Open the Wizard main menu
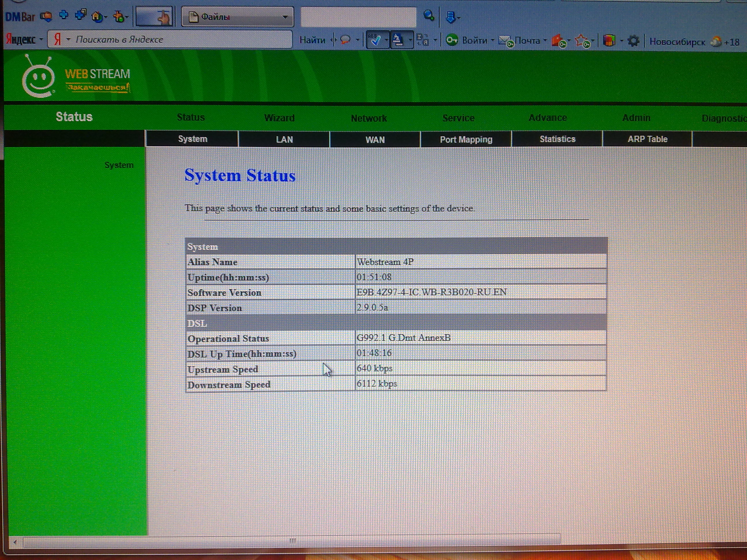Viewport: 747px width, 560px height. tap(279, 118)
